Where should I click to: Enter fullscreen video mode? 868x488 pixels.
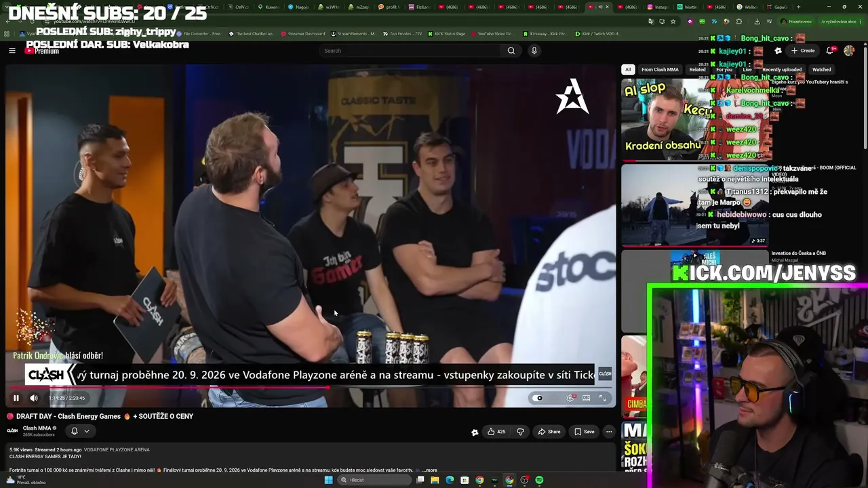click(602, 398)
